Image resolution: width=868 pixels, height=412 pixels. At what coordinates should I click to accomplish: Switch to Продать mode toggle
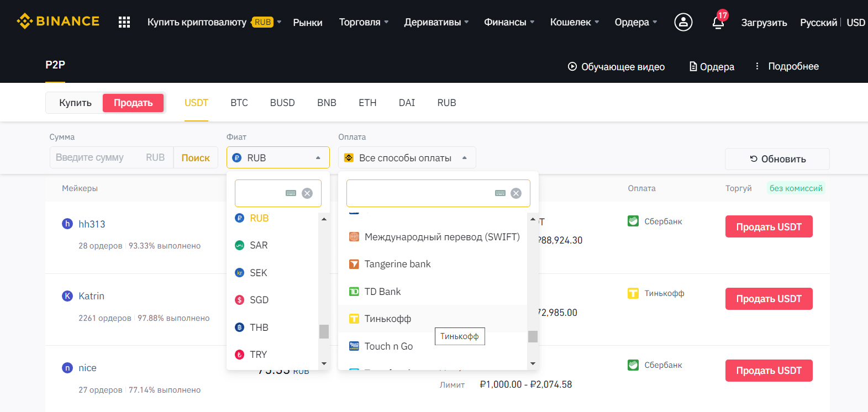[133, 103]
